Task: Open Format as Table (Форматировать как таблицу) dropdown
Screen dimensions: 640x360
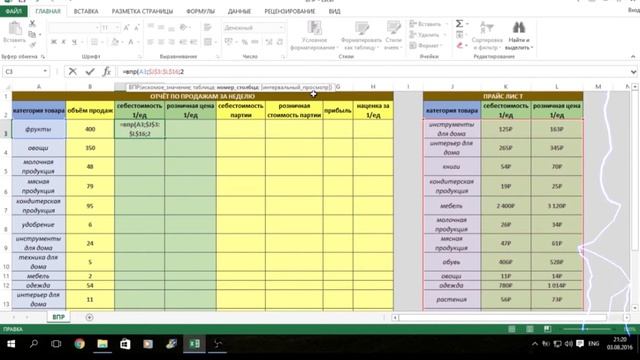Action: pos(361,35)
